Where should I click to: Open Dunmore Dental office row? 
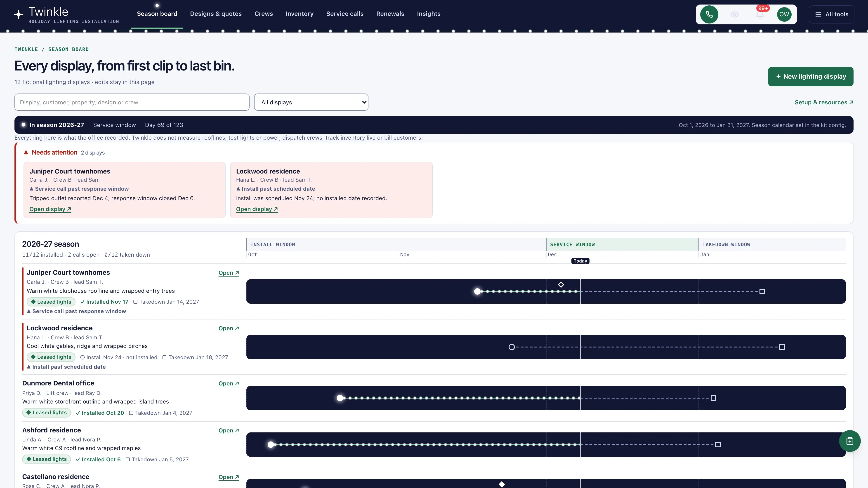[229, 384]
